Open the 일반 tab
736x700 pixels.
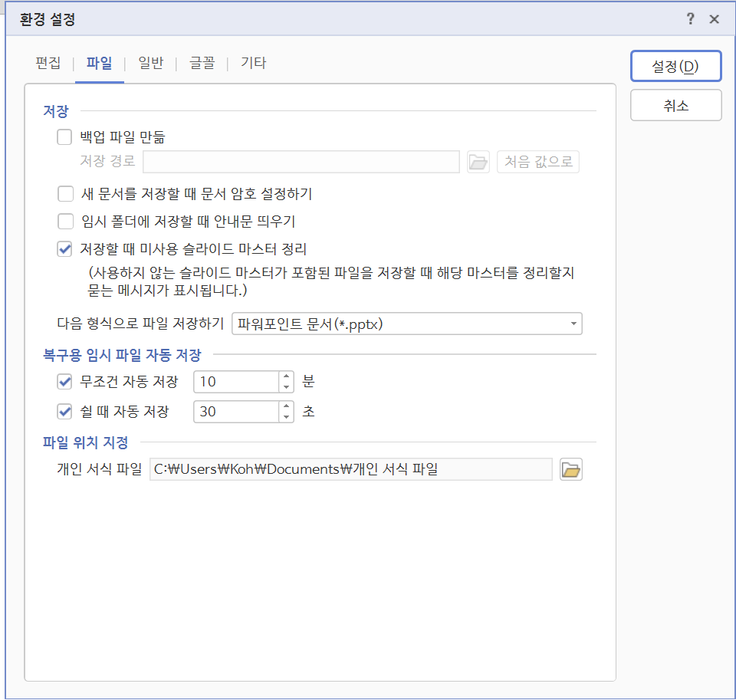point(151,62)
